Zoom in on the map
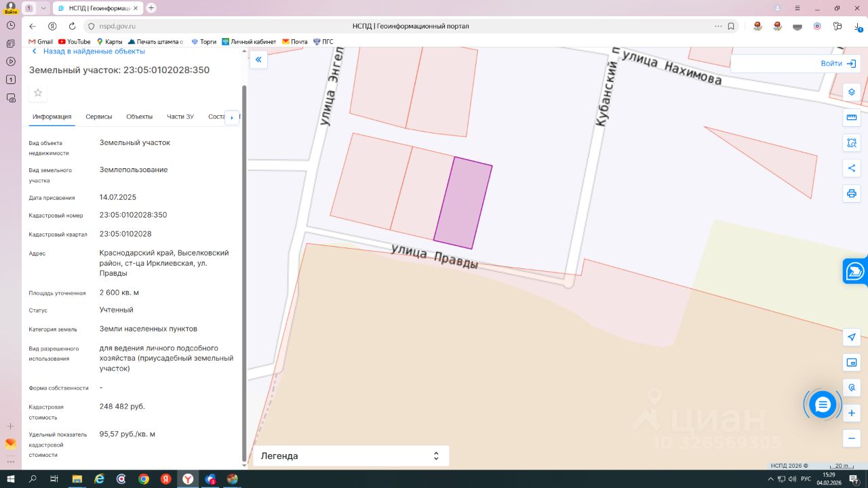 tap(852, 413)
